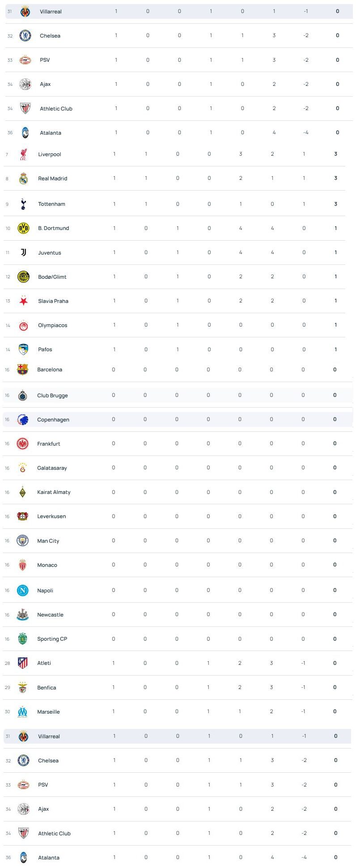356x868 pixels.
Task: Click the B. Dortmund BVB badge
Action: tap(23, 228)
